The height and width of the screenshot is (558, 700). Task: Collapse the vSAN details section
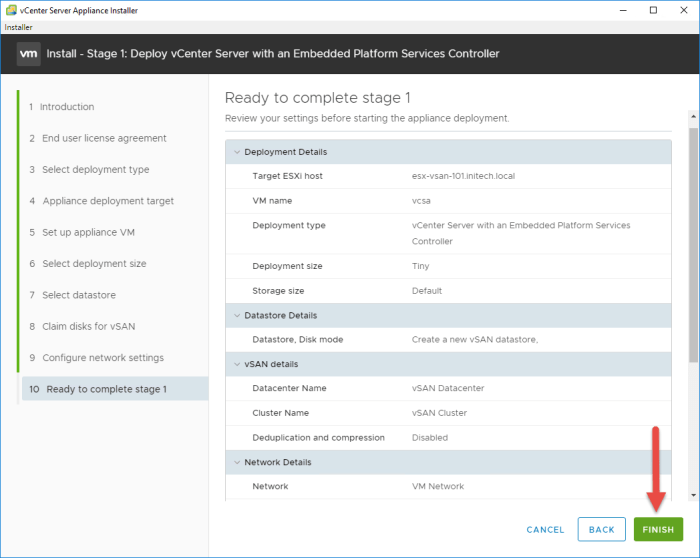click(x=237, y=364)
